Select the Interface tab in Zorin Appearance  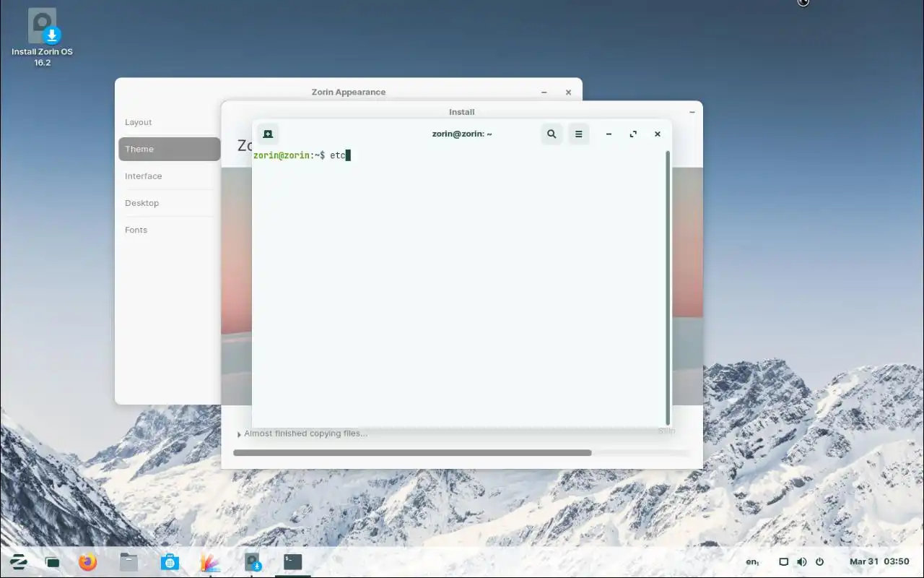(169, 176)
